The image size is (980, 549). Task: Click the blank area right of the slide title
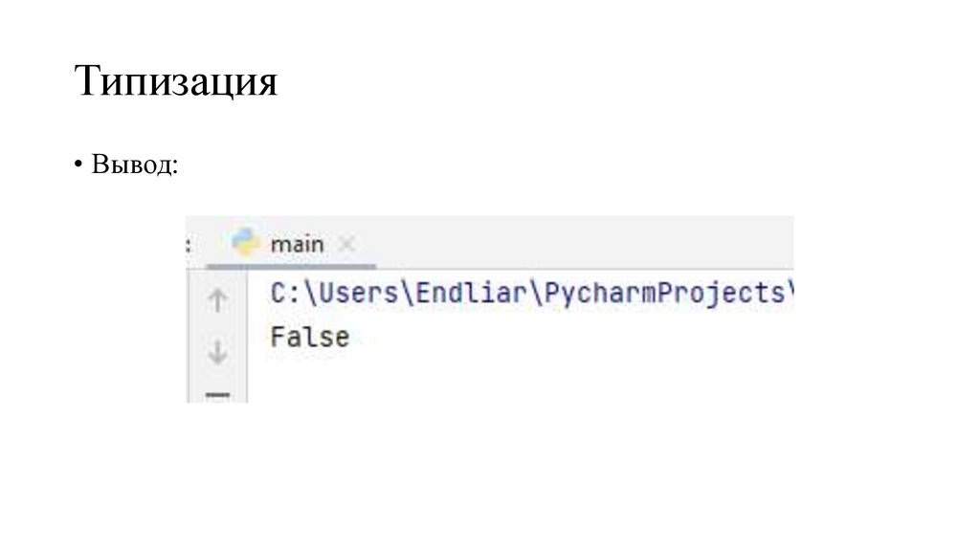[x=622, y=82]
